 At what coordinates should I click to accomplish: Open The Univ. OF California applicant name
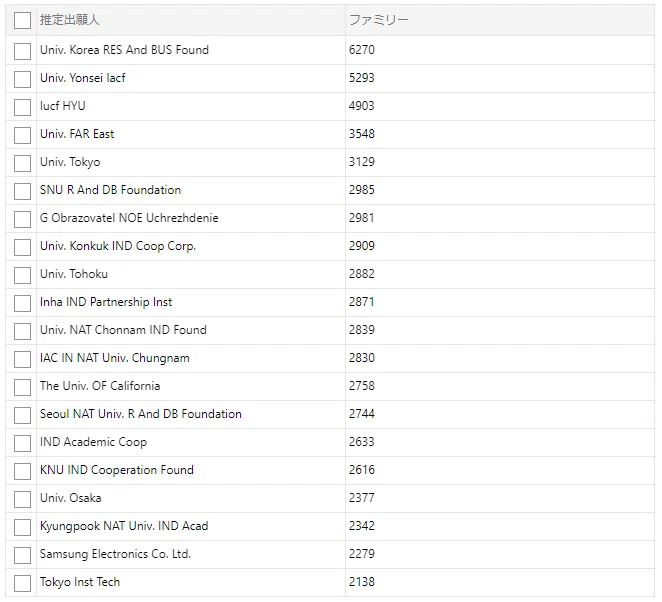[x=100, y=386]
